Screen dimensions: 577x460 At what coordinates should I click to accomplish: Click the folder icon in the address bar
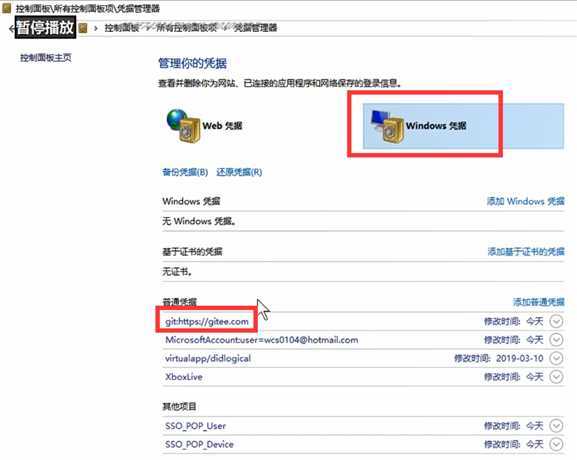83,28
